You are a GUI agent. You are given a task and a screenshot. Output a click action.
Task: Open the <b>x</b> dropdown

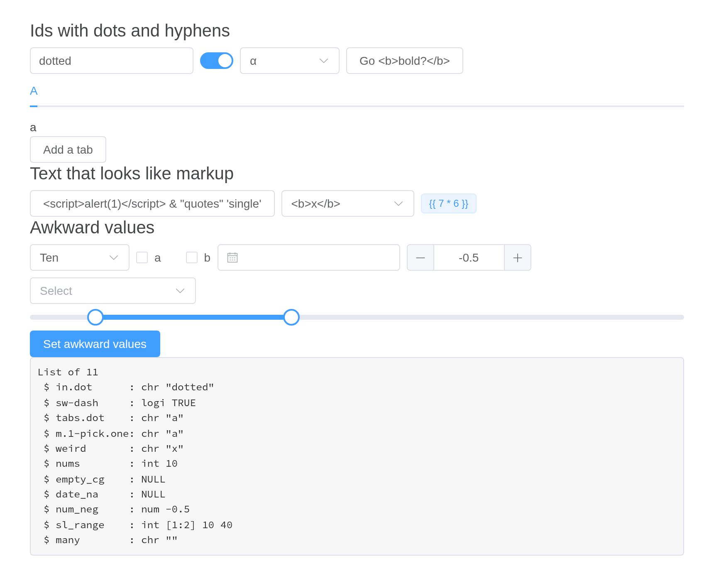(348, 203)
